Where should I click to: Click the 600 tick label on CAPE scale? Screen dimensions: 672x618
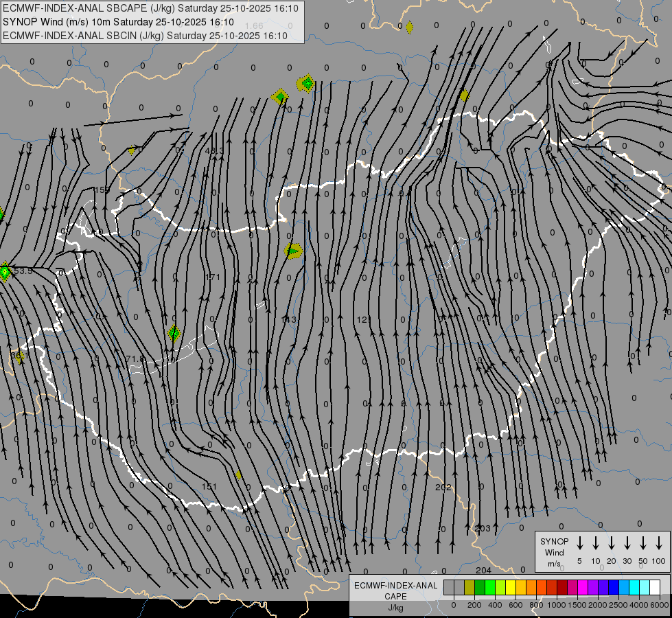point(515,605)
